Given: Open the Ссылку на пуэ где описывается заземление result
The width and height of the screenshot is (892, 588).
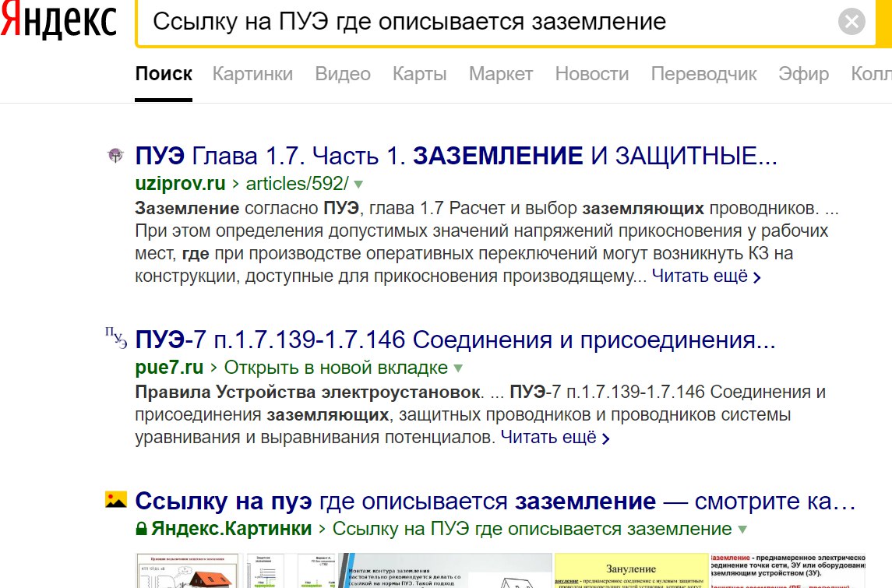Looking at the screenshot, I should (495, 502).
